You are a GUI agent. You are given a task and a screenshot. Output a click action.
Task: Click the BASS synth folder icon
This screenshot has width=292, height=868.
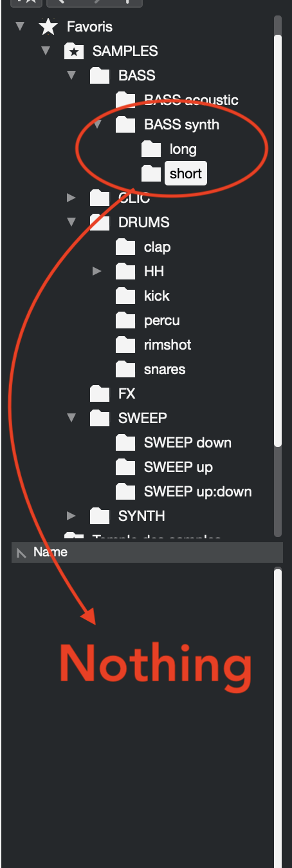pyautogui.click(x=125, y=124)
